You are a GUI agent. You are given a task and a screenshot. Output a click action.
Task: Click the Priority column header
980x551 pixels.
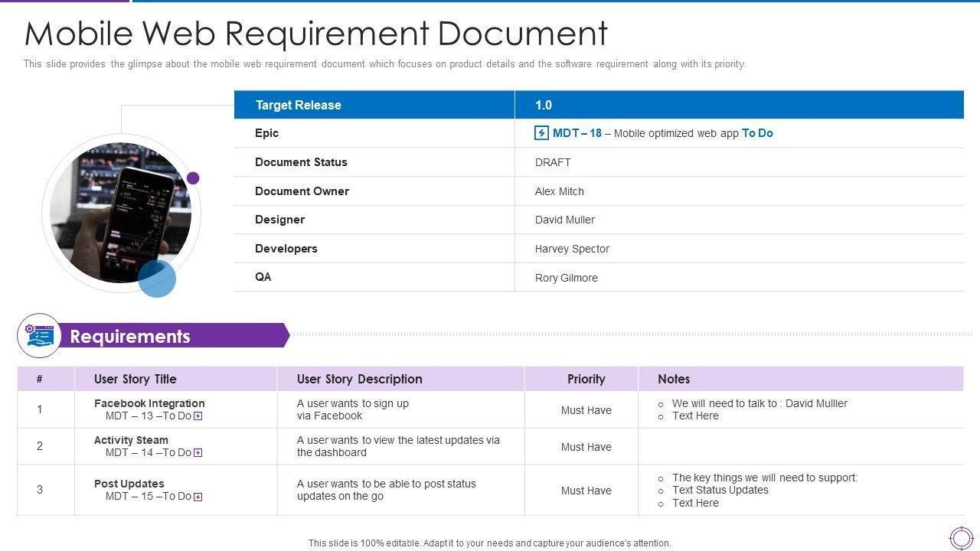click(586, 379)
